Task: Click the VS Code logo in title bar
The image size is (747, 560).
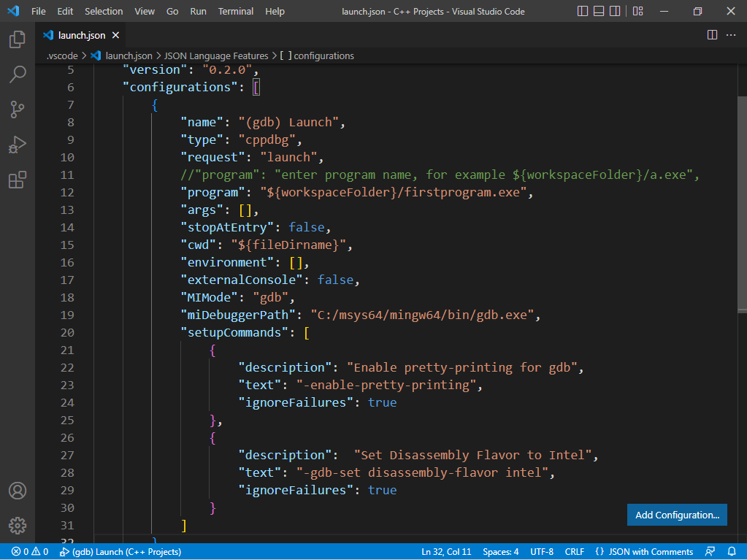Action: [x=13, y=11]
